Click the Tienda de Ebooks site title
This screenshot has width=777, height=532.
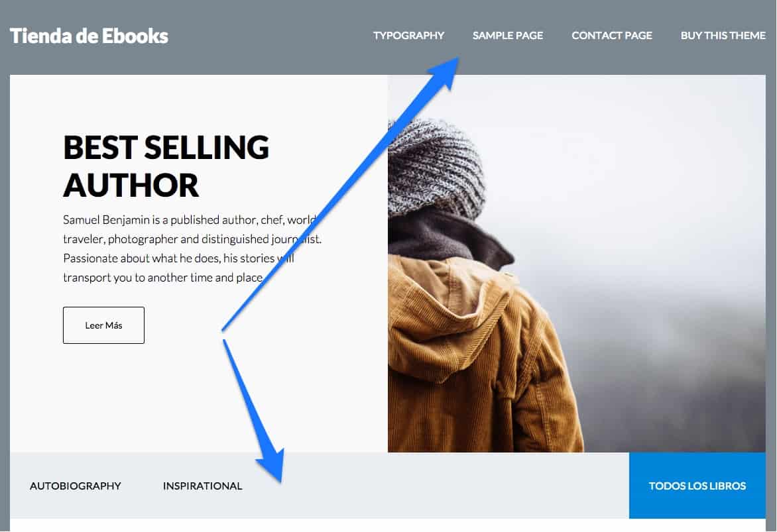(x=90, y=36)
